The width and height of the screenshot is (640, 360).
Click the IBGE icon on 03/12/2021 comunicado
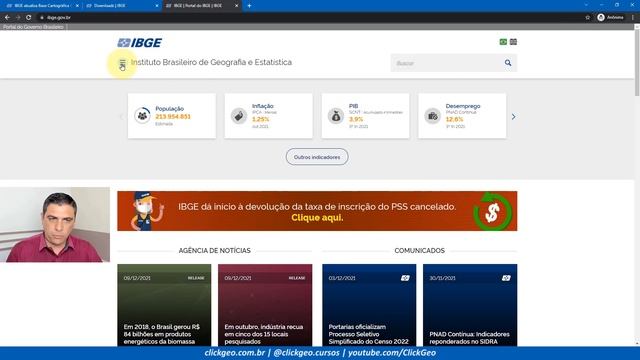405,278
